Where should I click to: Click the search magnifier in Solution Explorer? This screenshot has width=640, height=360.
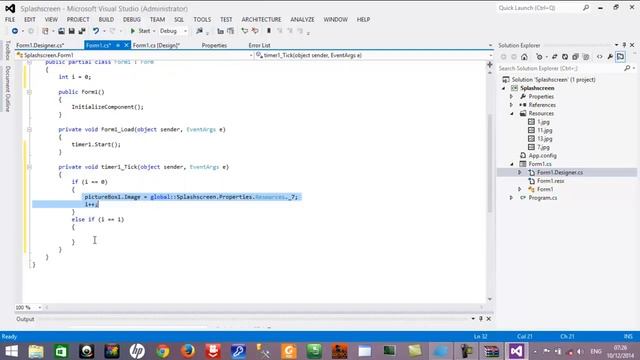tap(627, 68)
